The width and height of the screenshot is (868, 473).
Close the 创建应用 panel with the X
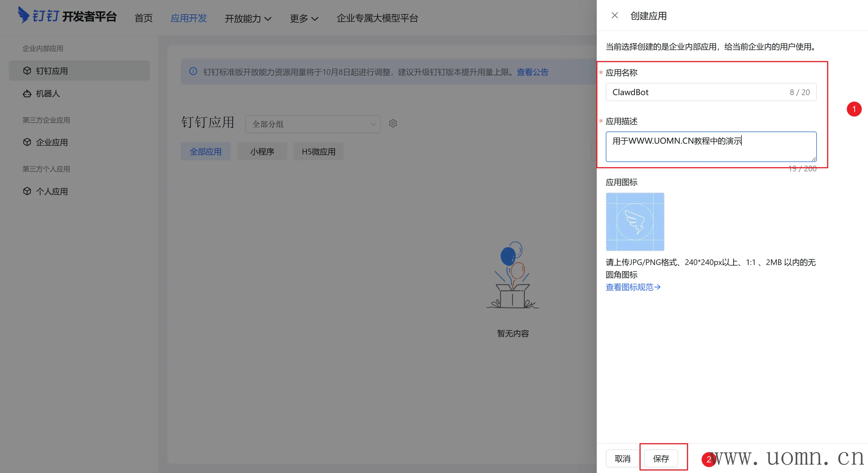click(615, 16)
